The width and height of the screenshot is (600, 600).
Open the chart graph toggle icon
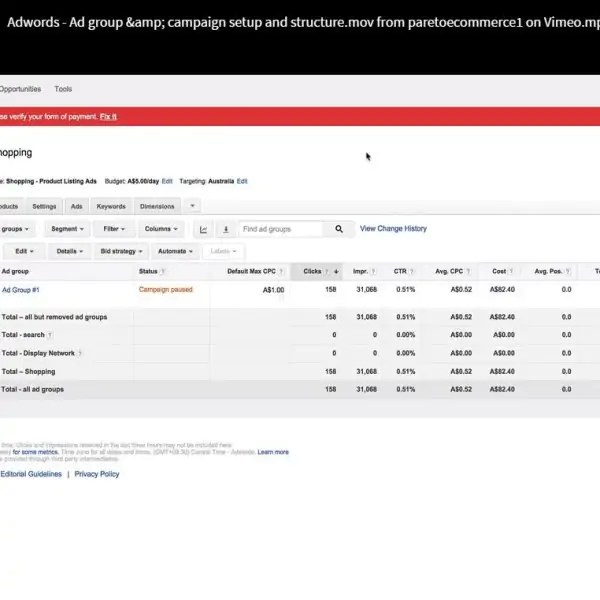pyautogui.click(x=204, y=229)
